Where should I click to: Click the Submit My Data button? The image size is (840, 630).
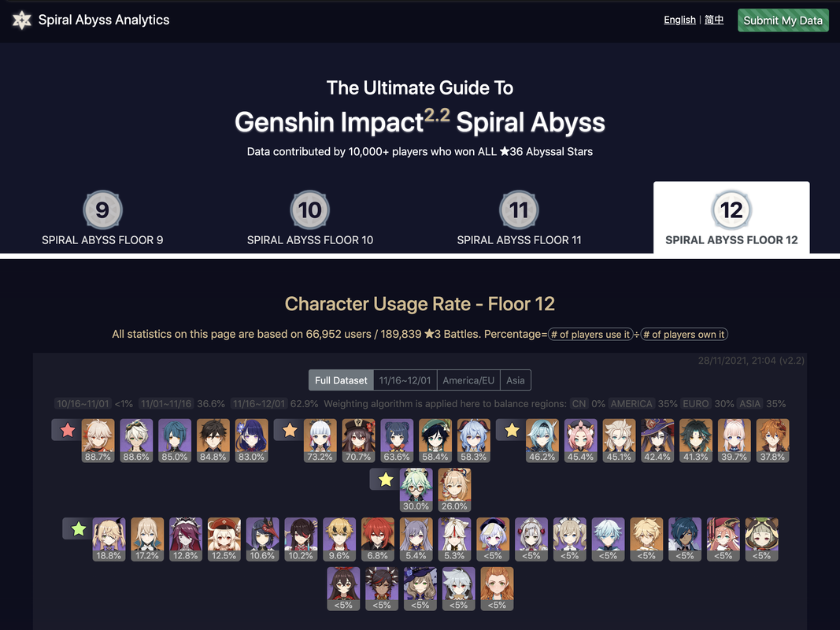783,20
